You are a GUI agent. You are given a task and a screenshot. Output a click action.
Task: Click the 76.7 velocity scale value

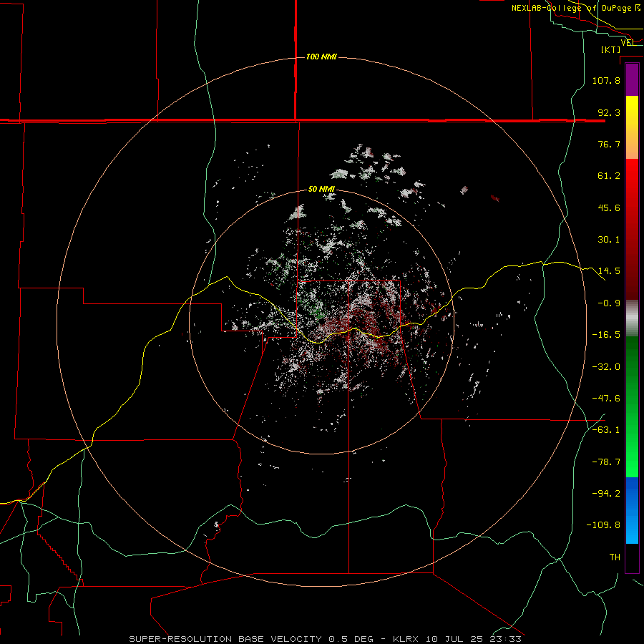(x=609, y=144)
